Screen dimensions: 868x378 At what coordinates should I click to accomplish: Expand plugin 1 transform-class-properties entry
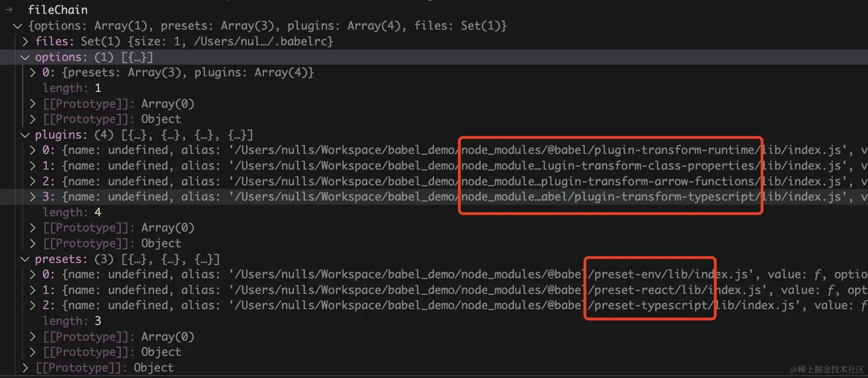click(x=33, y=166)
